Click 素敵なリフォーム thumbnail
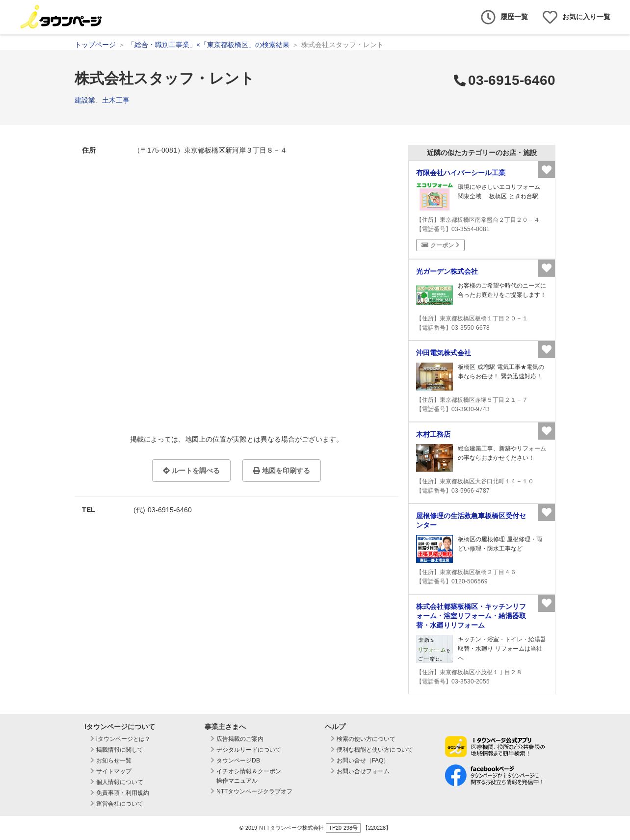630x840 pixels. tap(434, 649)
